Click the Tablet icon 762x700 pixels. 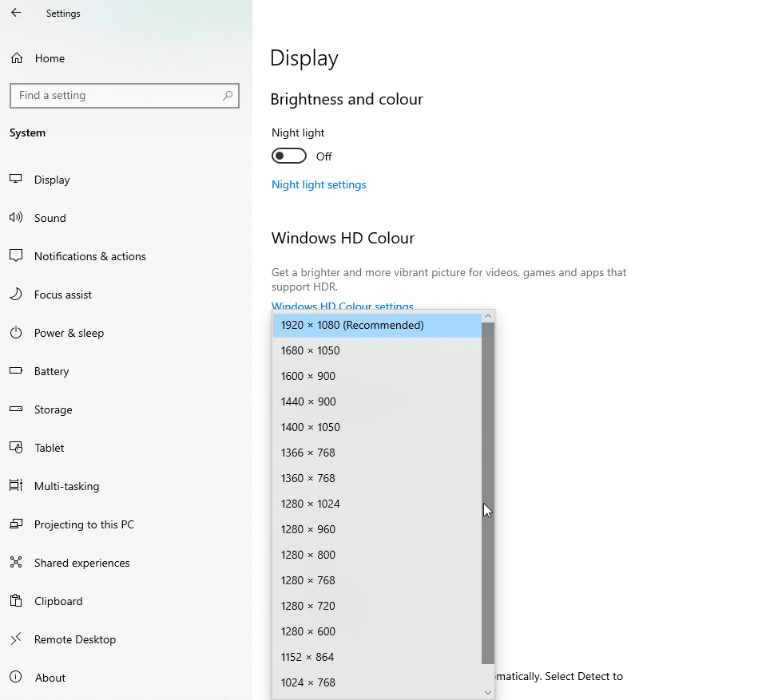[16, 448]
